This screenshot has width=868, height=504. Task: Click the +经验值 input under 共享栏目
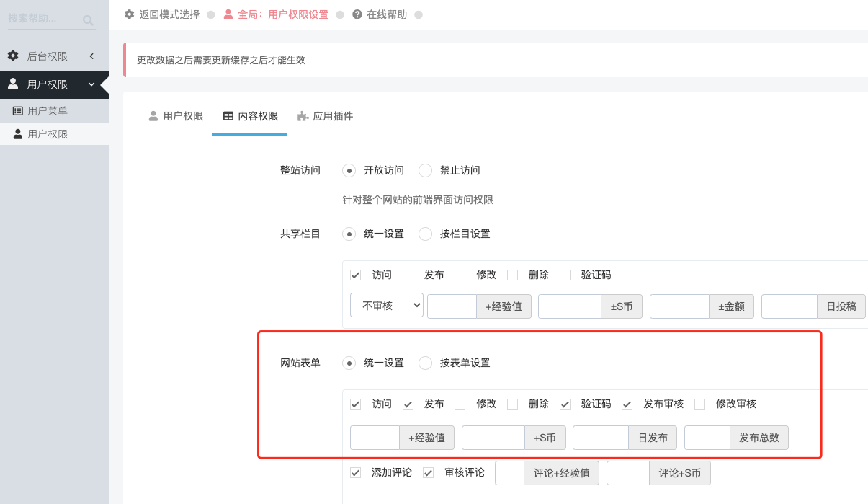452,306
